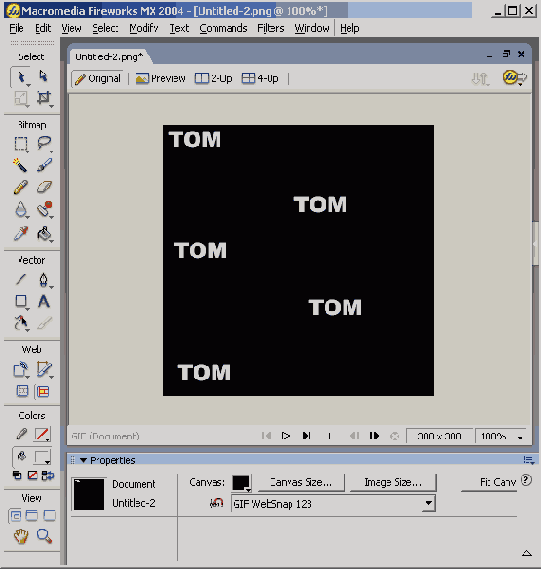This screenshot has height=569, width=541.
Task: Choose the Paint Bucket tool
Action: [44, 233]
